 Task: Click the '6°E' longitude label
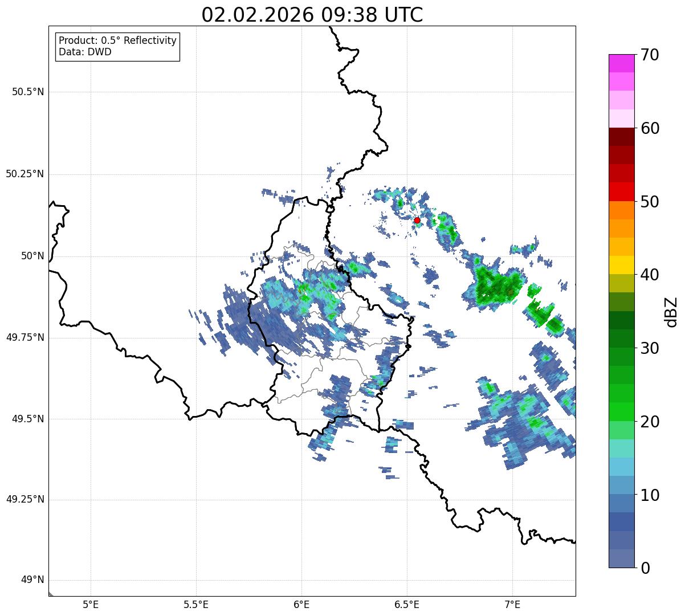pyautogui.click(x=301, y=604)
